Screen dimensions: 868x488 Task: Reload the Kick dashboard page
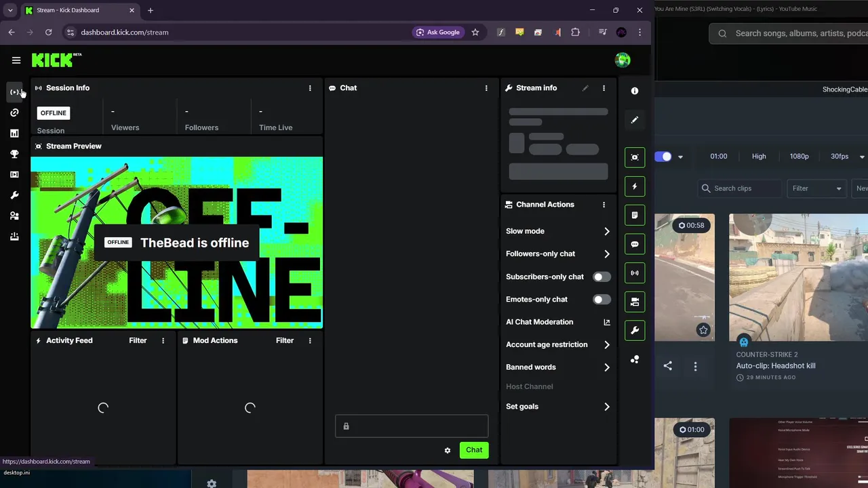point(48,32)
